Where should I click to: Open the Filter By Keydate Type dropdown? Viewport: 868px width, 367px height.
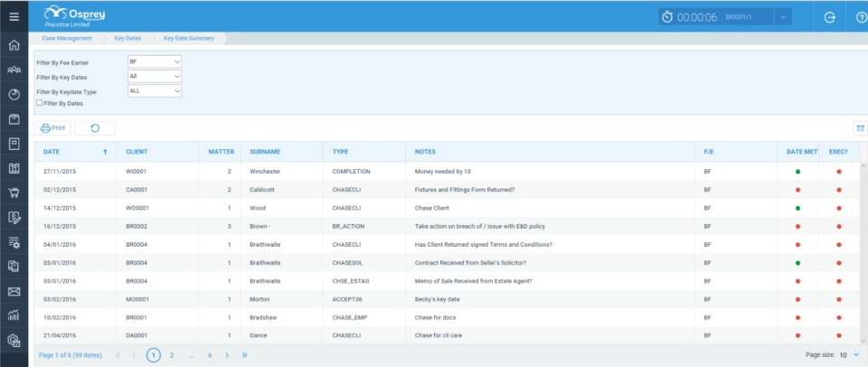tap(155, 90)
